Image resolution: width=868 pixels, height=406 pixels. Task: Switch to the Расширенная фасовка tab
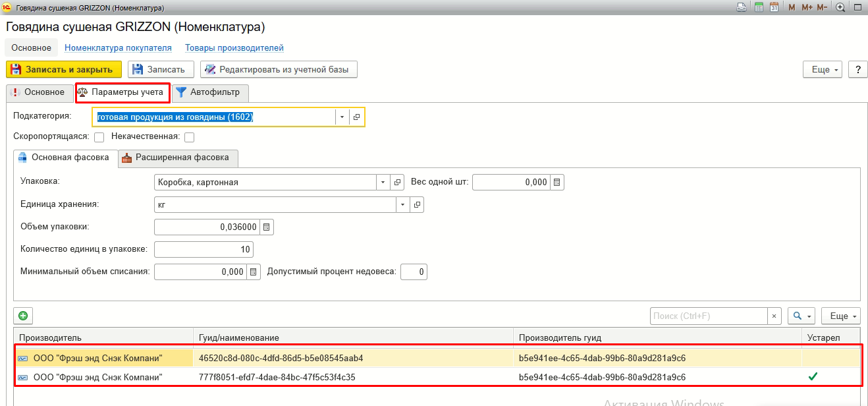[x=178, y=158]
